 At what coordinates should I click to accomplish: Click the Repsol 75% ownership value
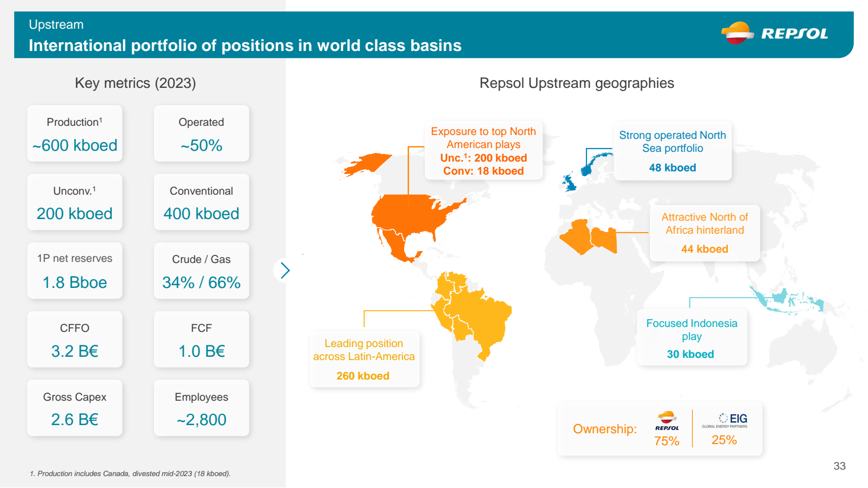coord(667,441)
